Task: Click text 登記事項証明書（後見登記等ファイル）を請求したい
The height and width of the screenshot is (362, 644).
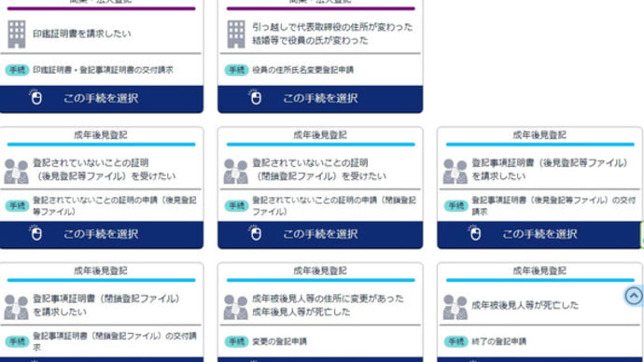Action: point(550,170)
